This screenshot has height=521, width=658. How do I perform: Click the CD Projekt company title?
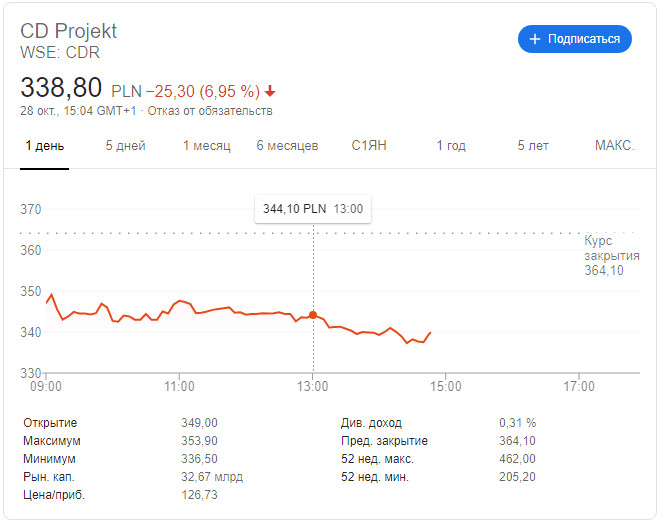click(70, 31)
